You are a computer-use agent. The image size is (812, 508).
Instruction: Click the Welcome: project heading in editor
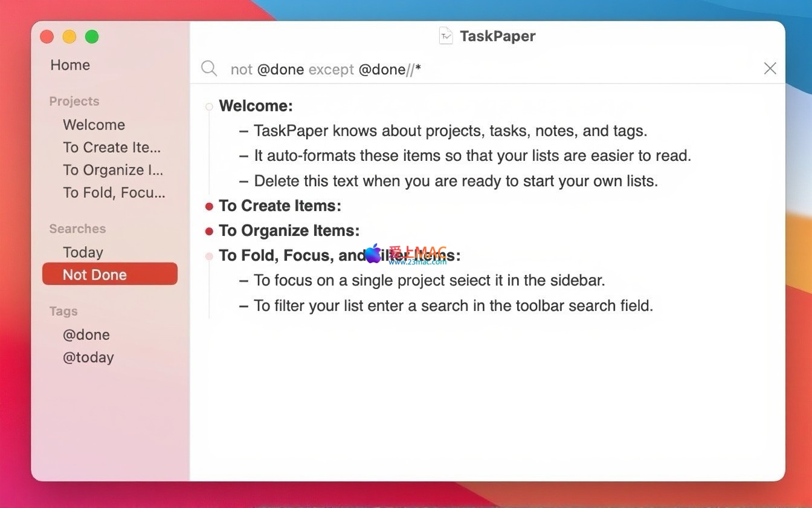(256, 106)
